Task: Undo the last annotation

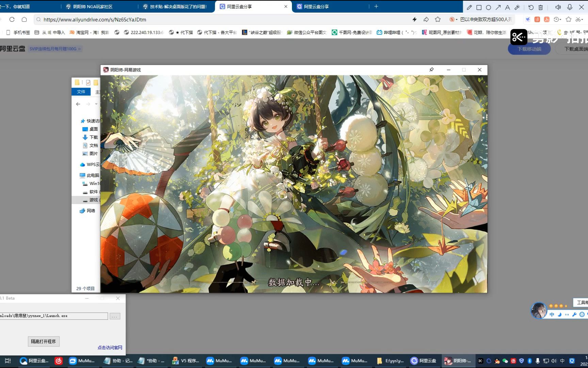Action: 531,7
